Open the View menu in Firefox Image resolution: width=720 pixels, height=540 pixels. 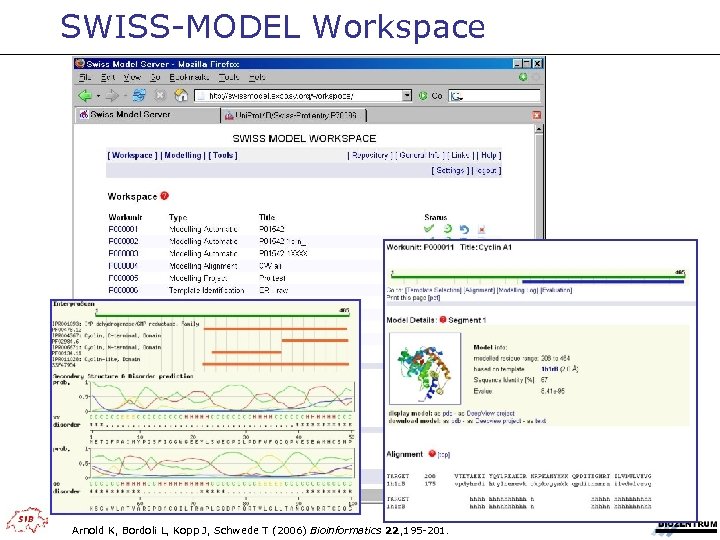[x=132, y=77]
